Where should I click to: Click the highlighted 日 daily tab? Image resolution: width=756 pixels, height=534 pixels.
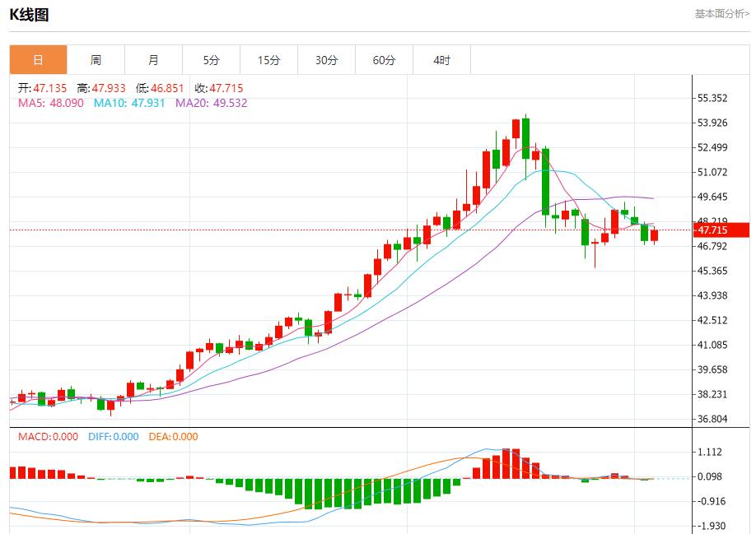click(37, 59)
